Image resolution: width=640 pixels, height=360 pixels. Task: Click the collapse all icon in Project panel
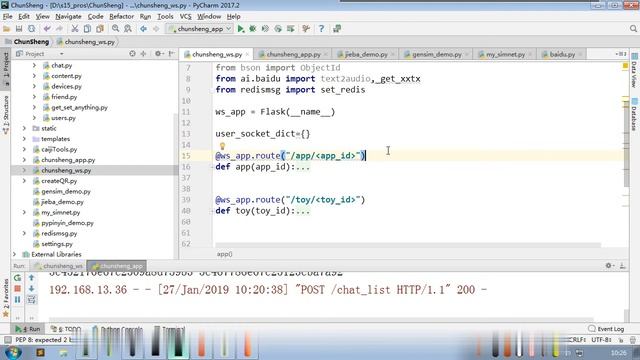[144, 53]
